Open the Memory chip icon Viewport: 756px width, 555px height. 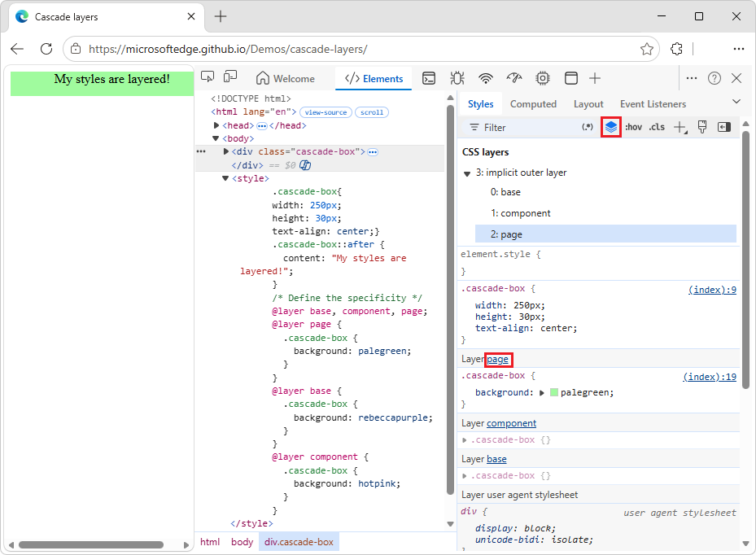click(543, 78)
